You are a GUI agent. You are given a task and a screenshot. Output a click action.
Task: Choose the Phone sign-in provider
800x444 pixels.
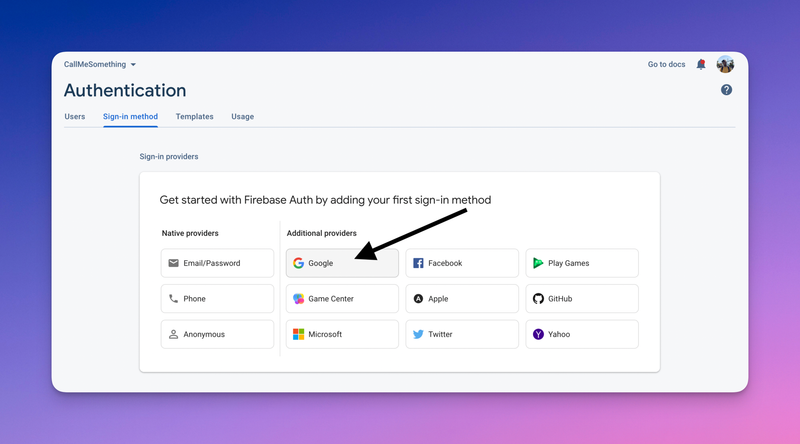tap(217, 299)
